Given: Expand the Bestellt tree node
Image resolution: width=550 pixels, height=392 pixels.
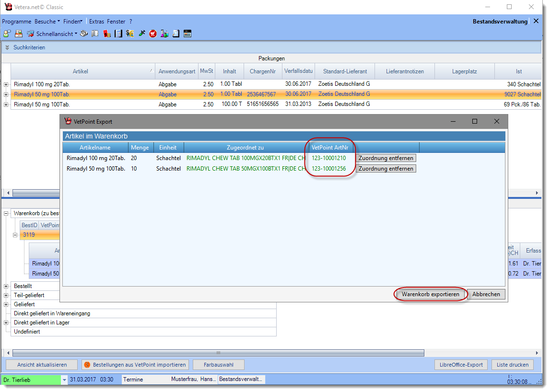Looking at the screenshot, I should pyautogui.click(x=6, y=286).
